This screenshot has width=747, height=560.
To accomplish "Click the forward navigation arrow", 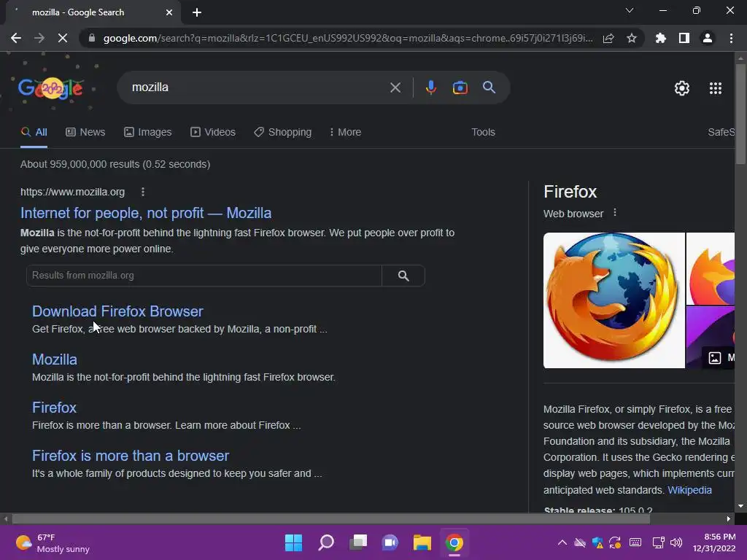I will (x=39, y=38).
